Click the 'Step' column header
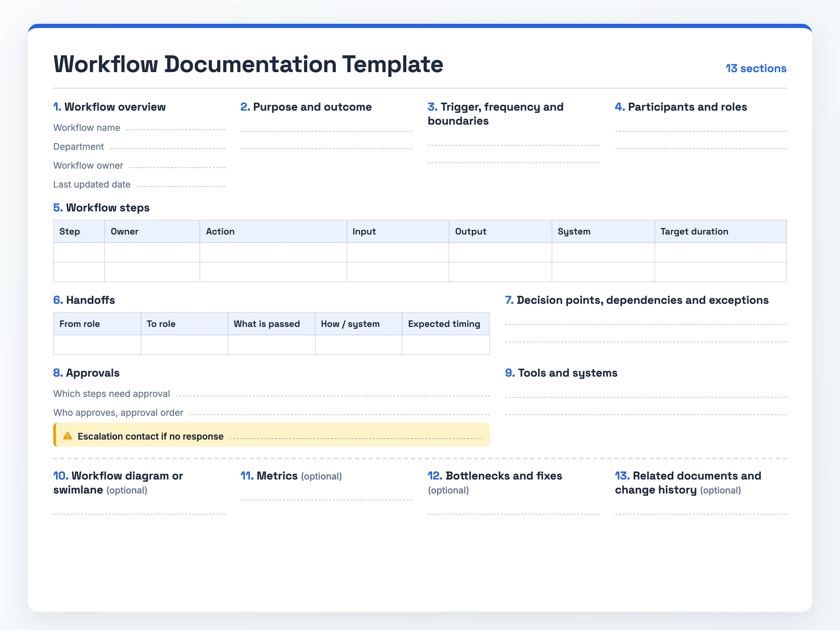The width and height of the screenshot is (840, 630). click(x=79, y=232)
